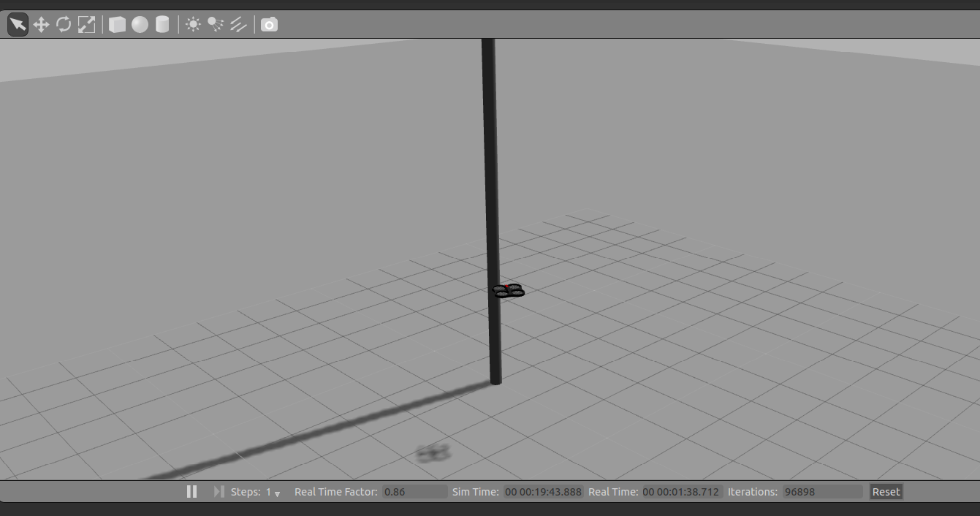Select the Real Time value field
The image size is (980, 516).
click(x=682, y=492)
